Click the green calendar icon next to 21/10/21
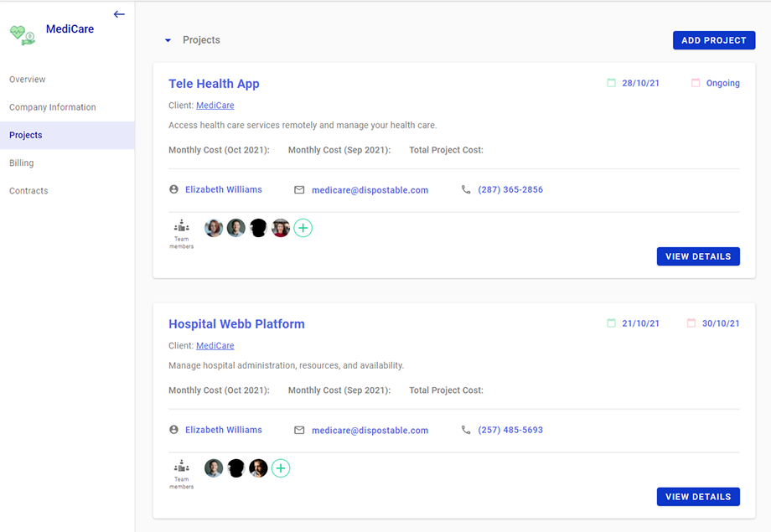Viewport: 771px width, 532px height. click(611, 323)
